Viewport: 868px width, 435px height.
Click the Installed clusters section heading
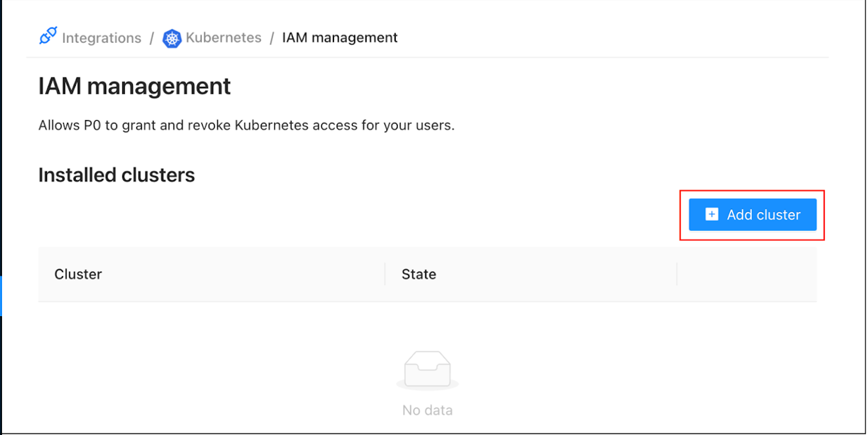coord(117,175)
